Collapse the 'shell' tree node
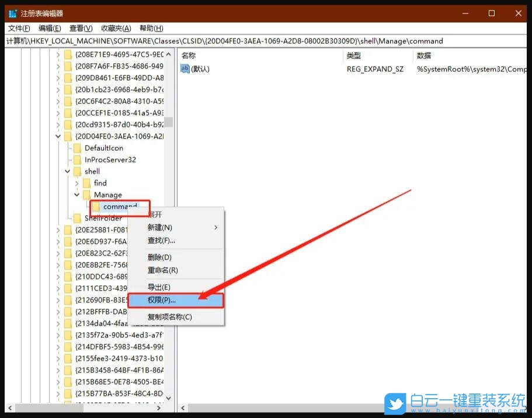Screen dimensions: 532x418 click(68, 171)
